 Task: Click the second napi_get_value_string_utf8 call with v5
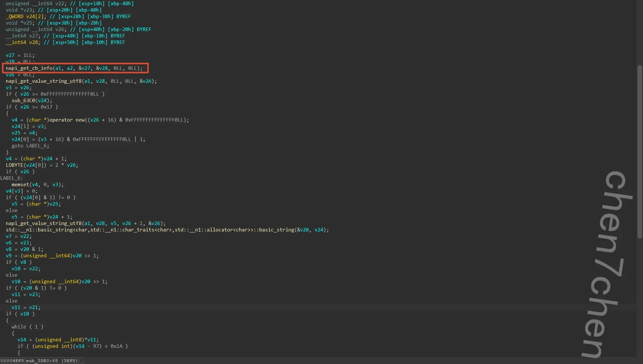tap(44, 223)
